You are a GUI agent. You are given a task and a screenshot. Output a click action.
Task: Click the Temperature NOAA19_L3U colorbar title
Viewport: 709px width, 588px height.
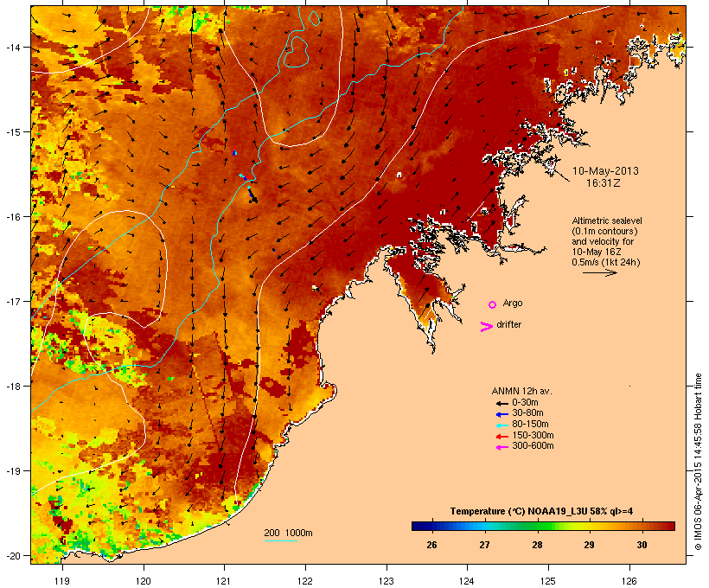(x=541, y=512)
